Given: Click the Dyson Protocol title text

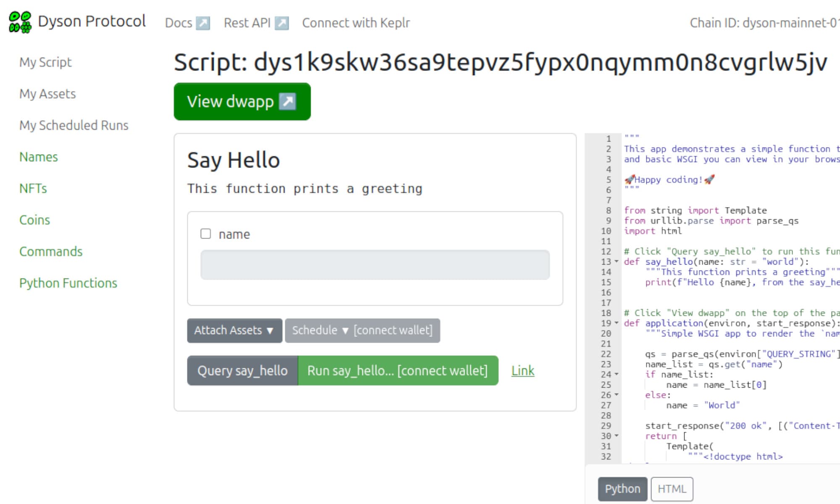Looking at the screenshot, I should click(x=92, y=21).
